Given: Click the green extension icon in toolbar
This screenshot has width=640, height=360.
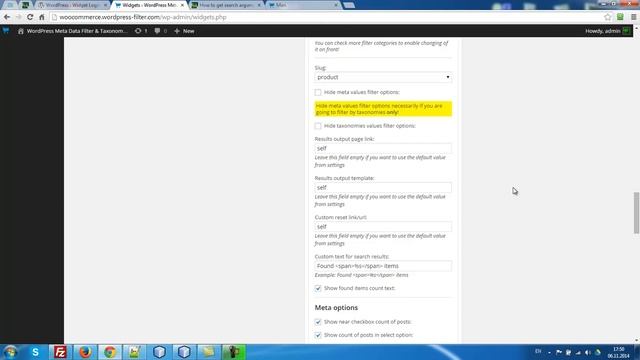Looking at the screenshot, I should coord(620,17).
